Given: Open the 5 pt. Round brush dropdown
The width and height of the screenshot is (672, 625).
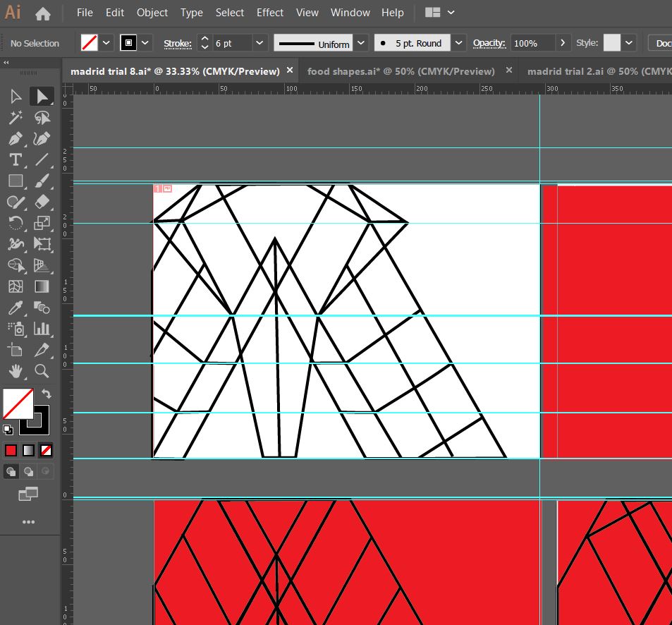Looking at the screenshot, I should pyautogui.click(x=458, y=42).
